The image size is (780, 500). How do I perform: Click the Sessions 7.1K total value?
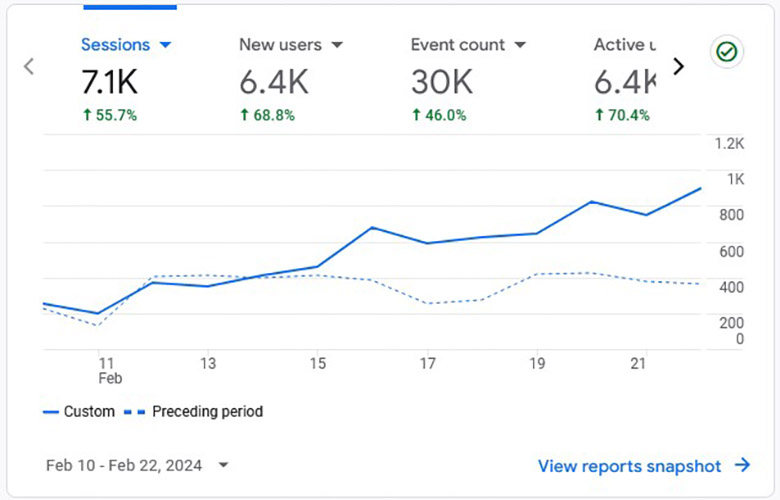click(109, 82)
